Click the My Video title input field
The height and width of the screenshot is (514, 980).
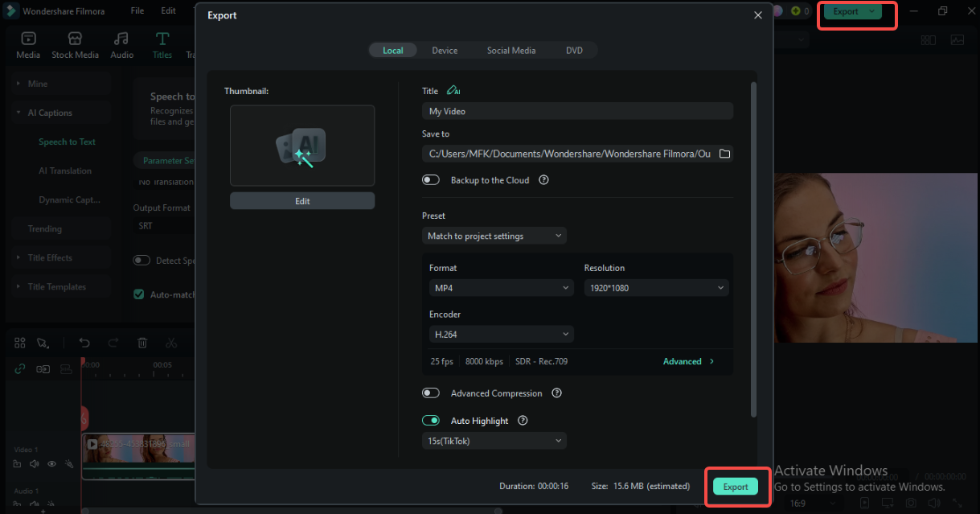coord(577,110)
